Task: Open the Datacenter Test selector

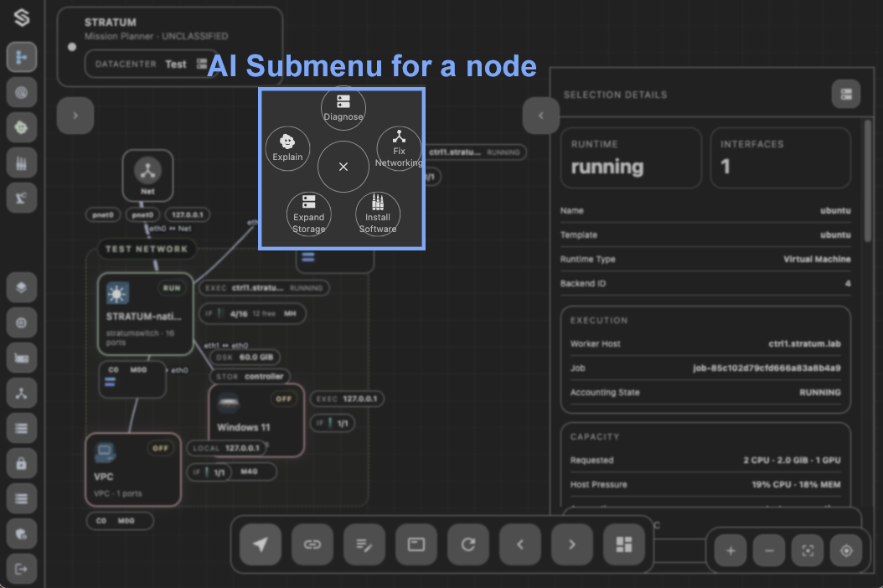Action: click(x=151, y=64)
